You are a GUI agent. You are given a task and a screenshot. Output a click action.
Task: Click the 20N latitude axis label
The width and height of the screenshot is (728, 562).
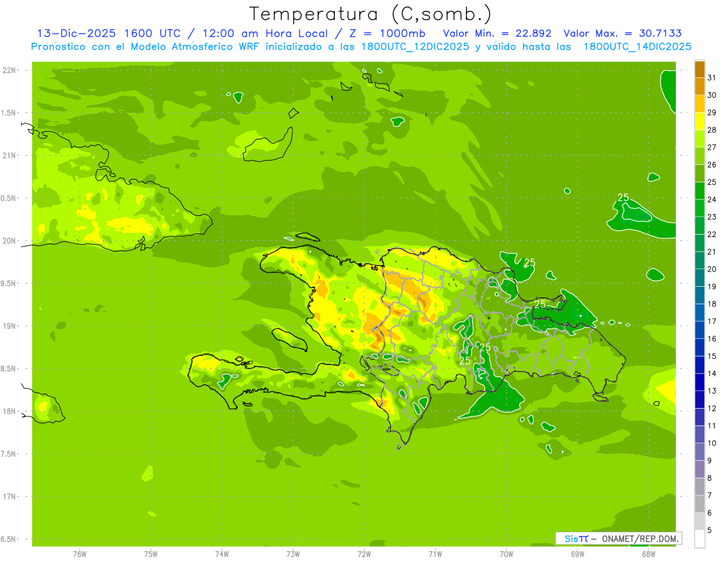(x=10, y=241)
